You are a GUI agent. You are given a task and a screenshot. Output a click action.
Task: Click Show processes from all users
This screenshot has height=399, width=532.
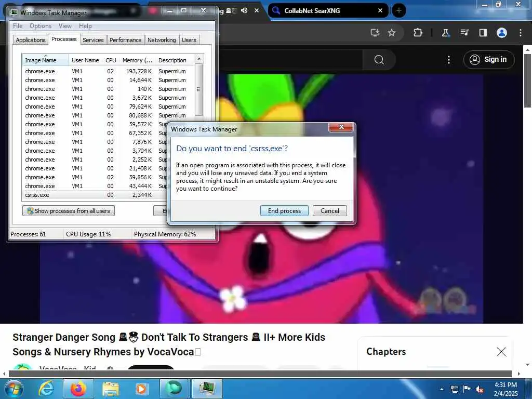point(69,211)
